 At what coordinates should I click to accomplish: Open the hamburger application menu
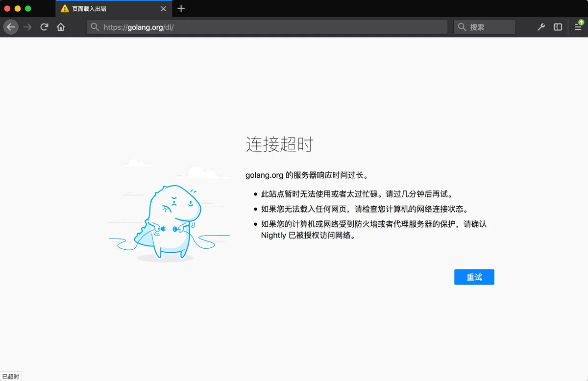click(x=578, y=27)
